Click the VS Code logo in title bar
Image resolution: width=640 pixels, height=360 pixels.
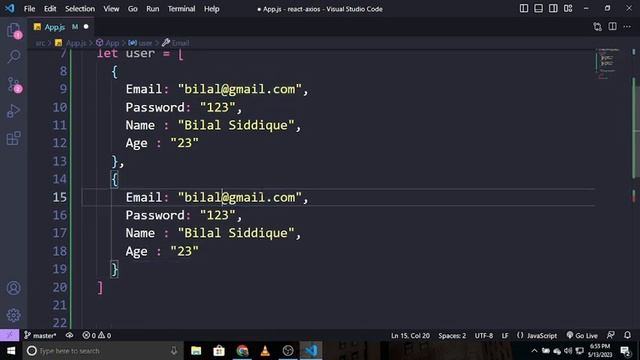(x=10, y=8)
